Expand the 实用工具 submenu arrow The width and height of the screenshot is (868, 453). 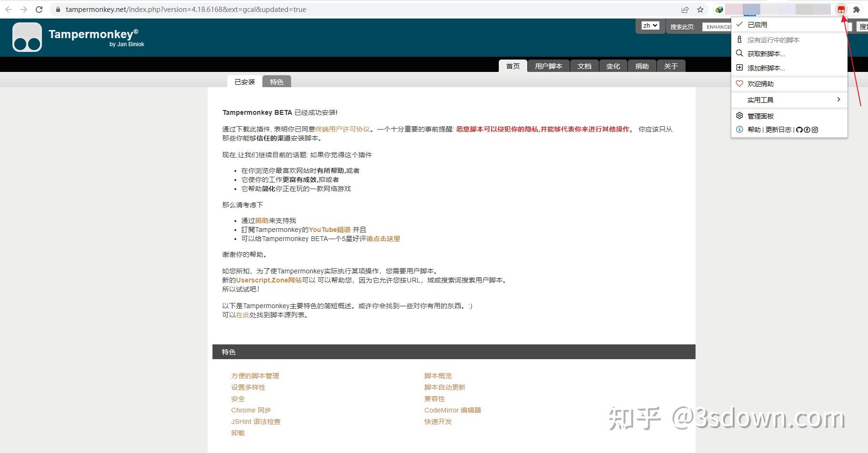(x=838, y=100)
